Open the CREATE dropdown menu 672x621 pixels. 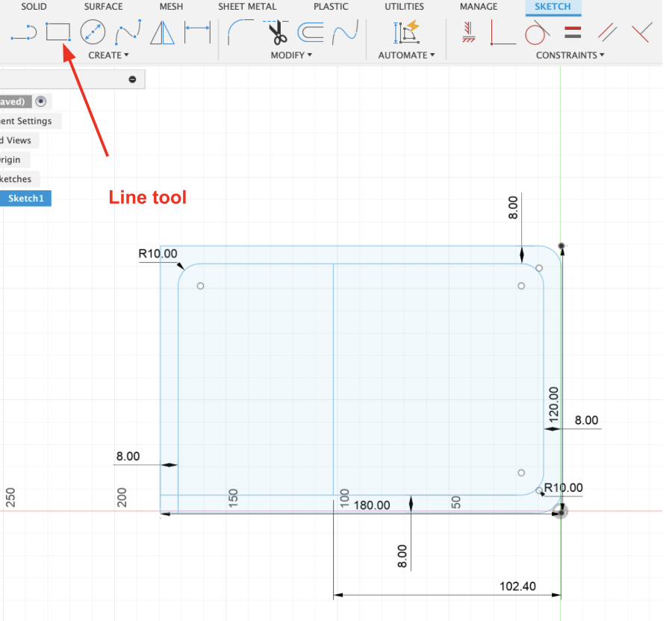click(108, 55)
